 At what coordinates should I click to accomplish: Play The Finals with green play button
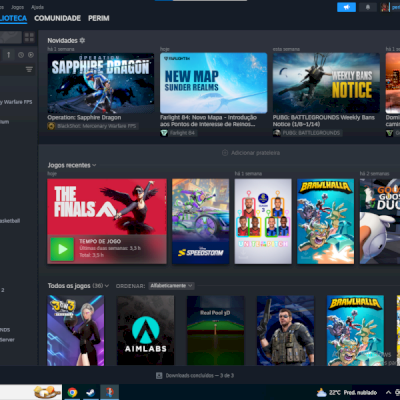point(62,249)
